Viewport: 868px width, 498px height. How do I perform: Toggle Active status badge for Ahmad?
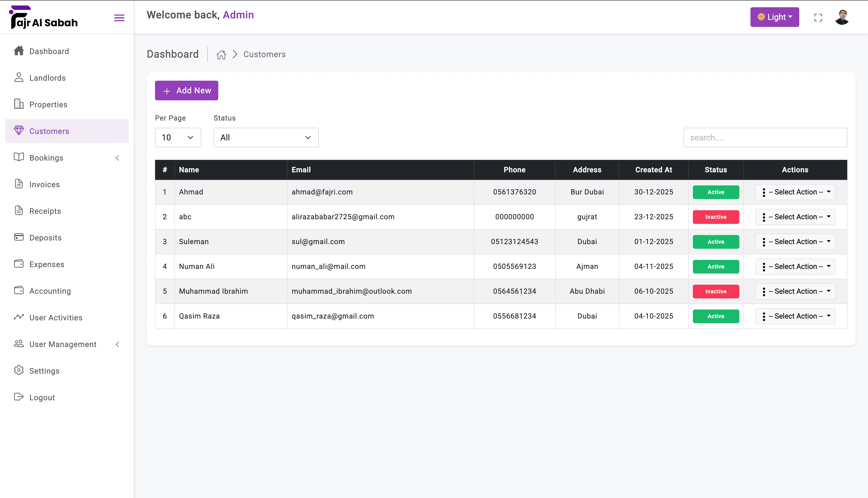[x=716, y=192]
